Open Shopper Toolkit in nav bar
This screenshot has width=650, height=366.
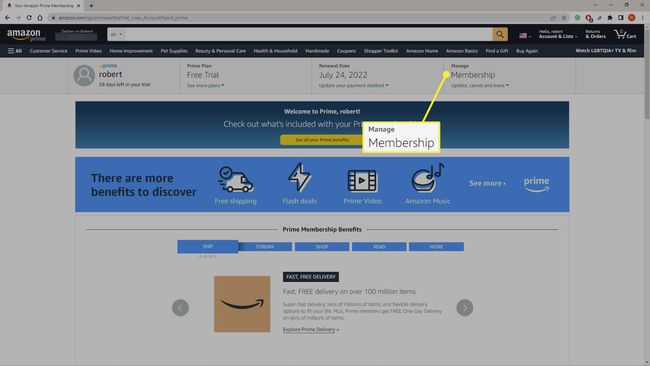pos(381,51)
